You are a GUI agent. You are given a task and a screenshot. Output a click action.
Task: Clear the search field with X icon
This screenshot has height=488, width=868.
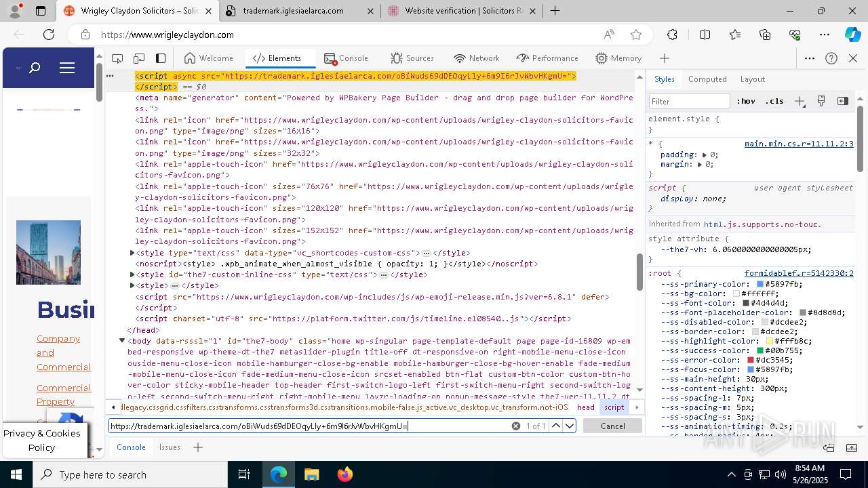515,426
